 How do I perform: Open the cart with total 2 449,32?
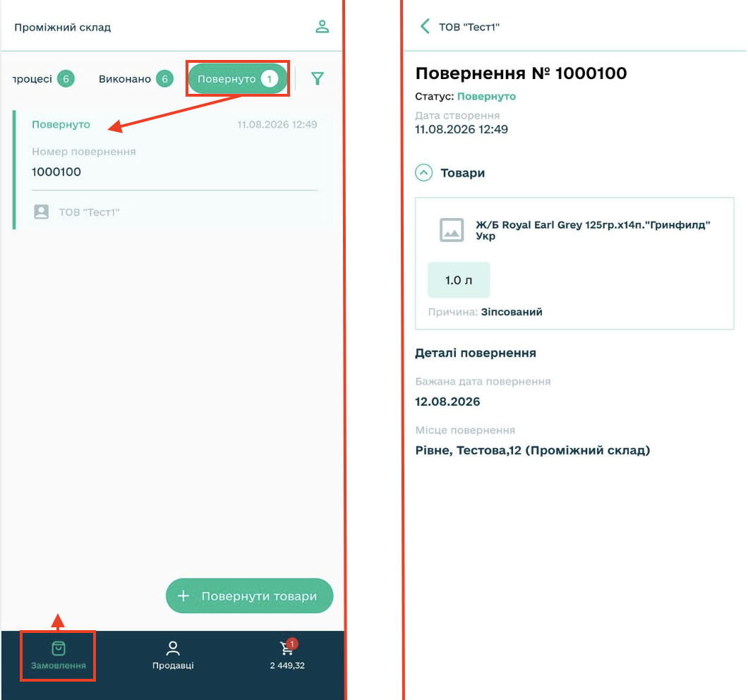287,655
